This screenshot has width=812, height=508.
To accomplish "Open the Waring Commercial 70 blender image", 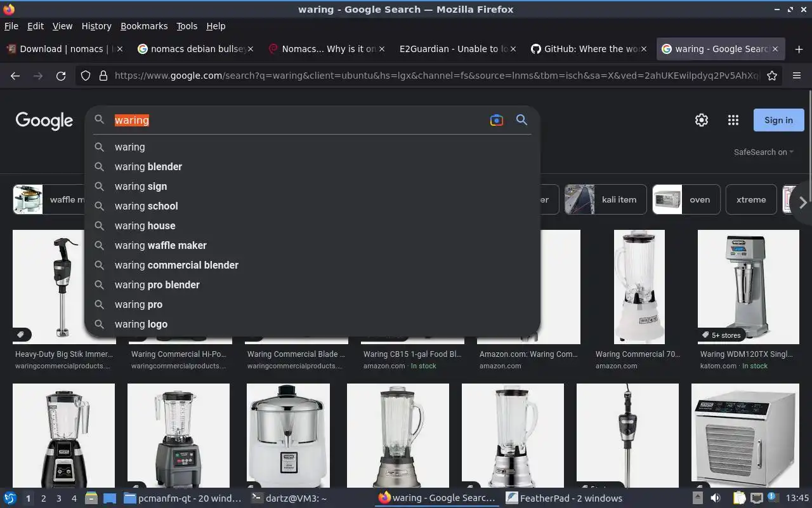I will point(639,287).
